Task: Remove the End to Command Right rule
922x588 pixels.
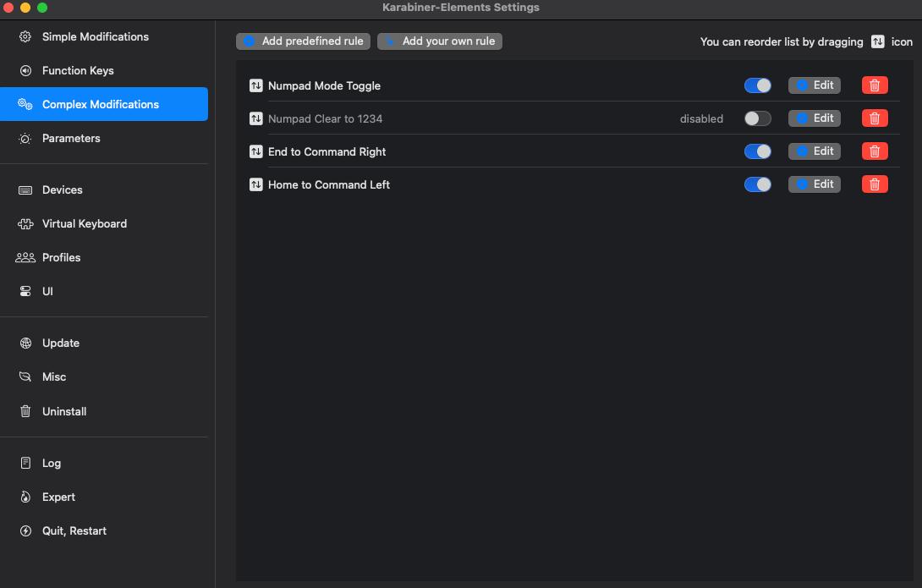Action: coord(875,151)
